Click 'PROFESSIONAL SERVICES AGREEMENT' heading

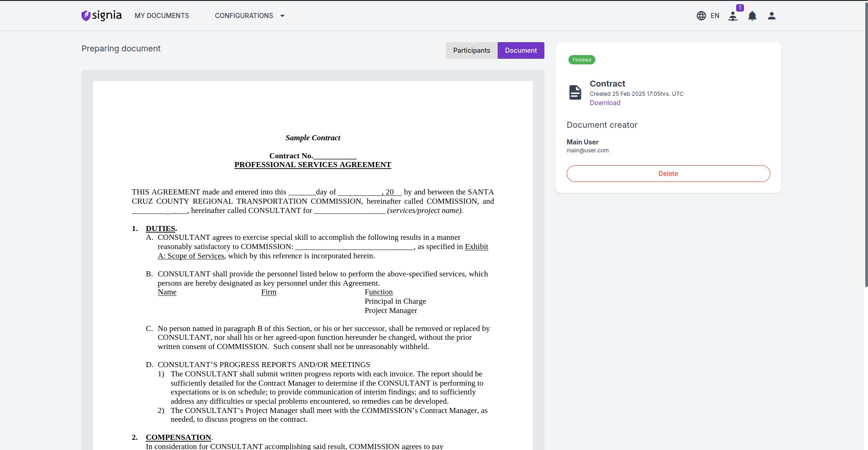click(313, 165)
